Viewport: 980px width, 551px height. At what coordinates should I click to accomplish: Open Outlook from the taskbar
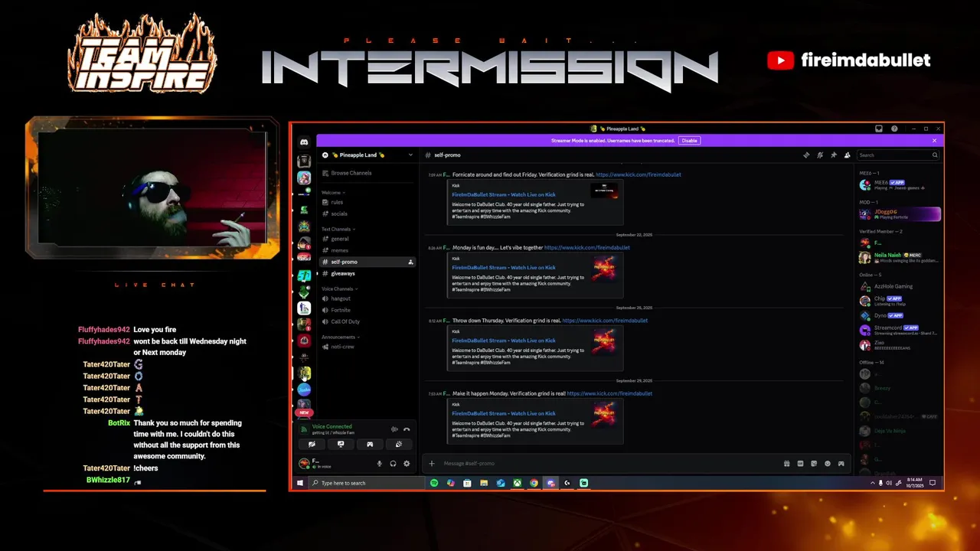pos(501,483)
